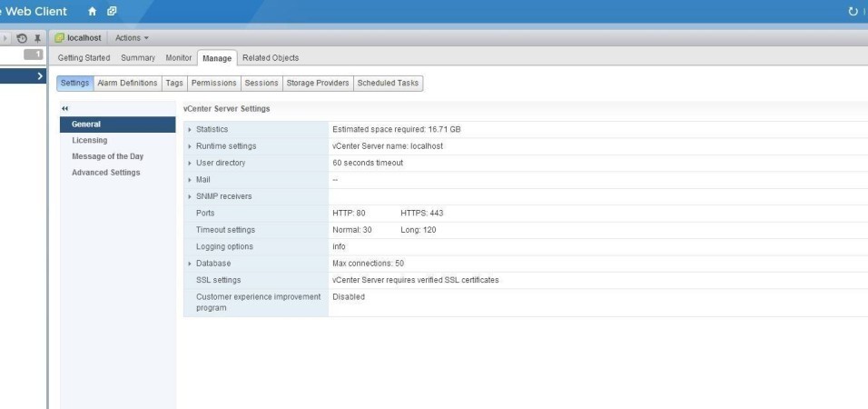Open the Actions dropdown menu

132,37
